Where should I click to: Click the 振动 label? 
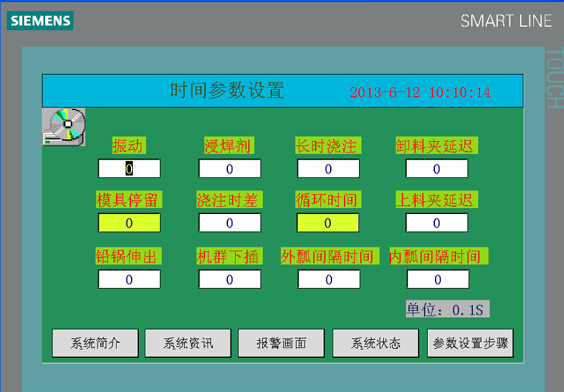(129, 145)
